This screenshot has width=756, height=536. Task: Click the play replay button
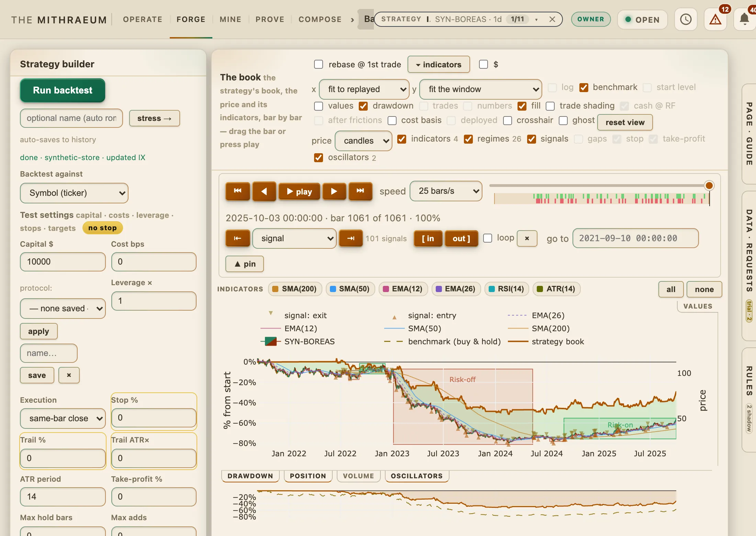299,191
